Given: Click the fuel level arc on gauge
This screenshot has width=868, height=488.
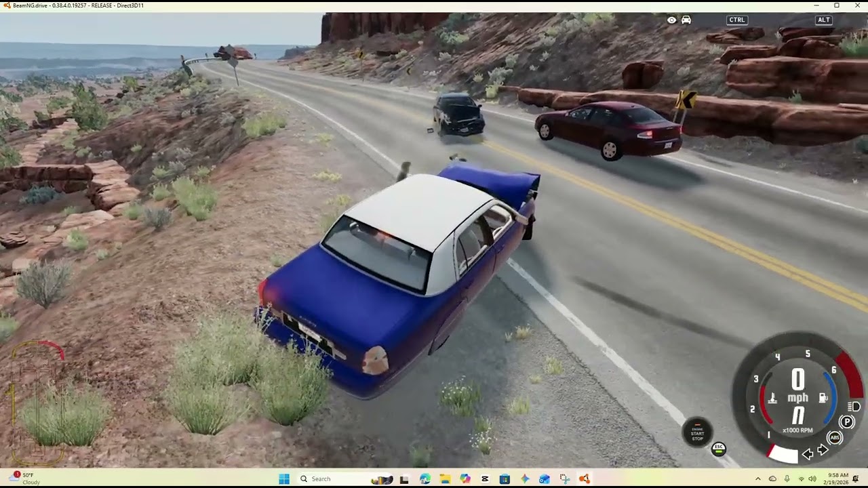Looking at the screenshot, I should pyautogui.click(x=832, y=397).
